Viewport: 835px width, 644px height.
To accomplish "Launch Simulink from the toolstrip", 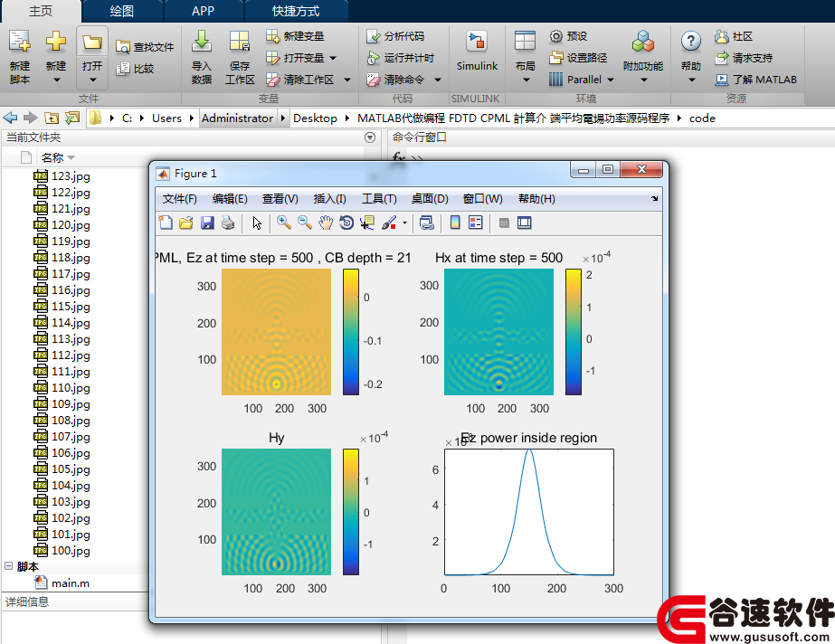I will point(477,52).
